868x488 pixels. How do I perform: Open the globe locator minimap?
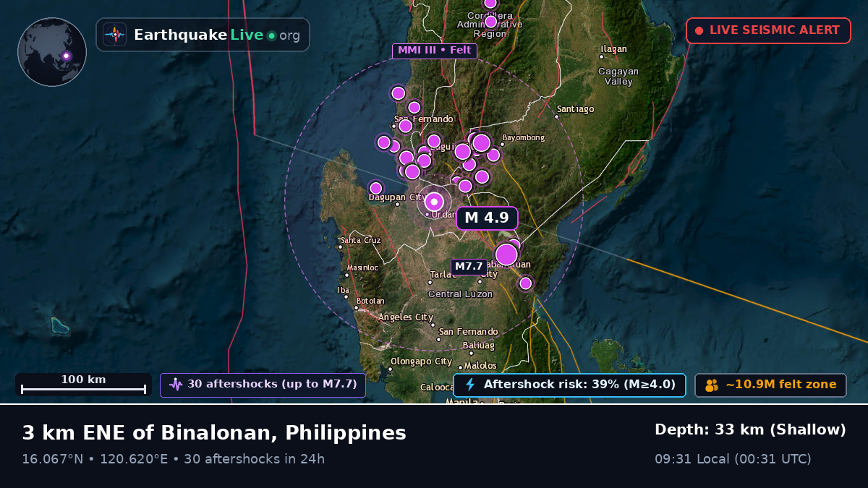52,52
